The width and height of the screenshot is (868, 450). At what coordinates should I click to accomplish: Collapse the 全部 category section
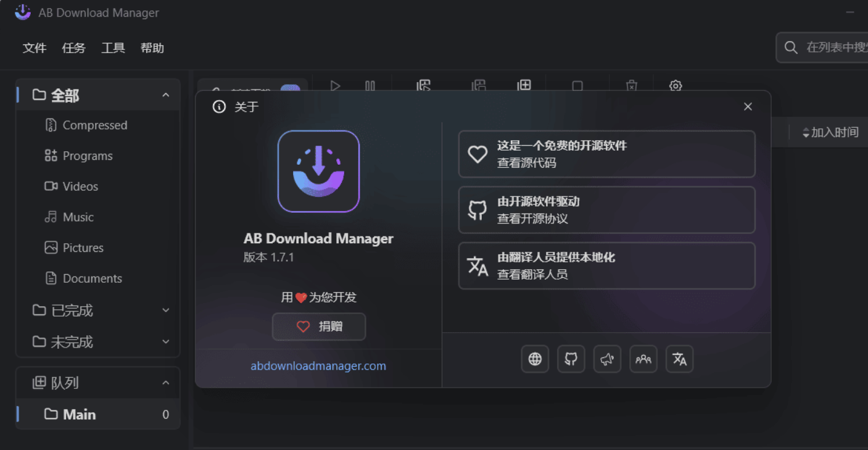coord(165,94)
